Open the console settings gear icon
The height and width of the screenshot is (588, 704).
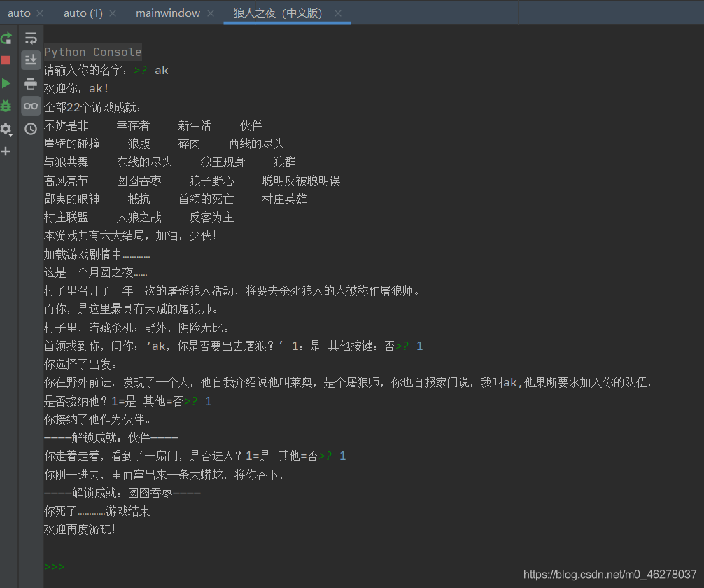[x=6, y=127]
